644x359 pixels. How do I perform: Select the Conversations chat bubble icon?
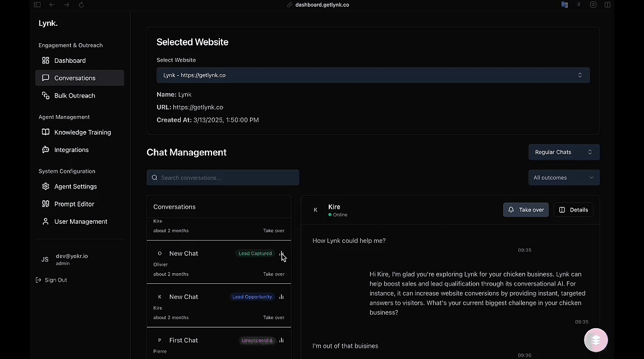click(45, 78)
